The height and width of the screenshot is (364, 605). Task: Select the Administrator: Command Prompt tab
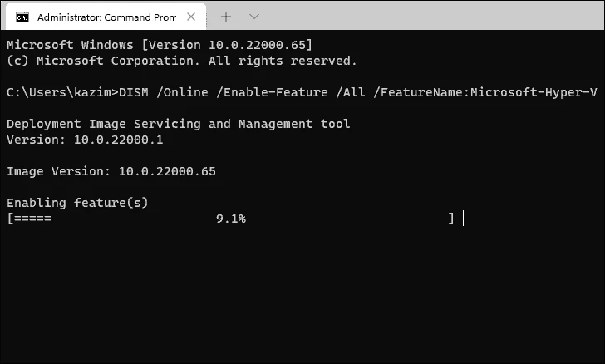pyautogui.click(x=100, y=16)
